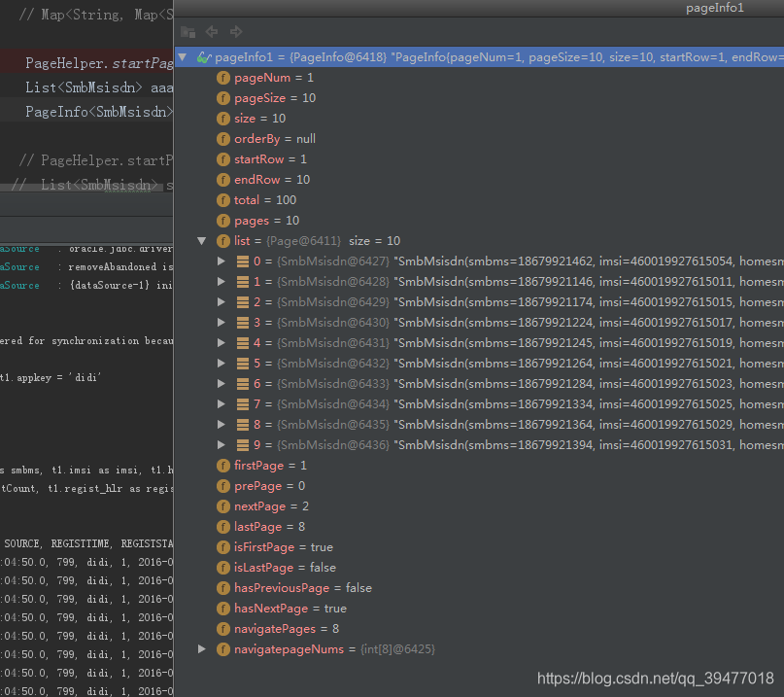
Task: Click the smbms=18679921462 value text
Action: point(530,261)
